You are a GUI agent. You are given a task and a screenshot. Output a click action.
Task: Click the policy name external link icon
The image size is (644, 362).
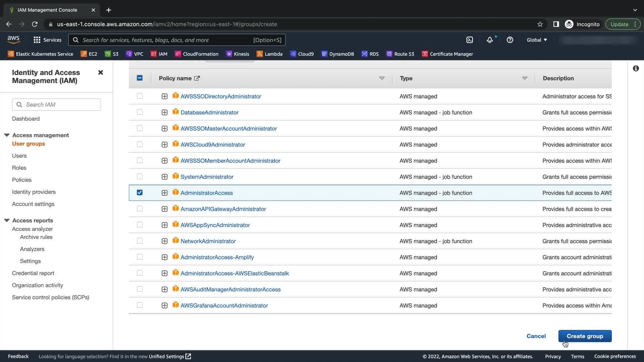pyautogui.click(x=197, y=78)
